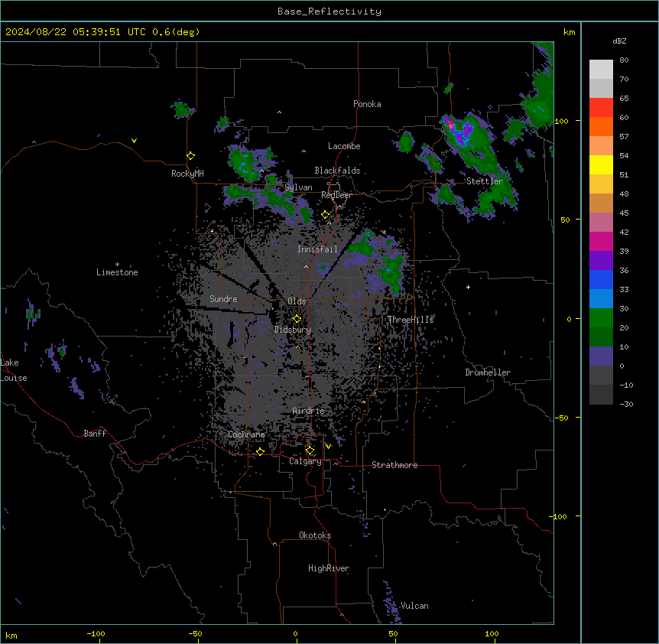Click the Lake Louise label

(14, 370)
